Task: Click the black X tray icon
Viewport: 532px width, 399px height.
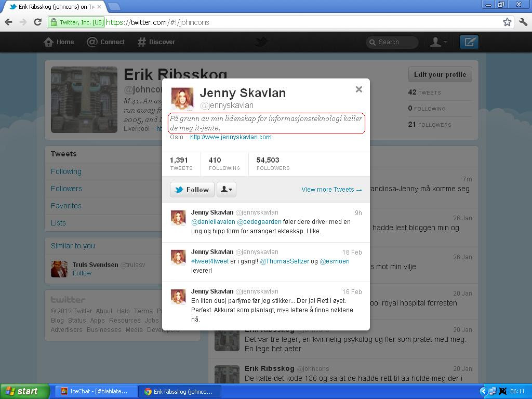Action: [503, 392]
